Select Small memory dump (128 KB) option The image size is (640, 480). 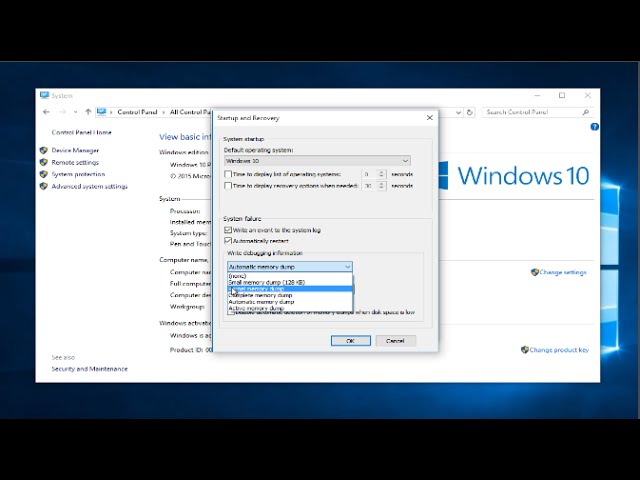pos(290,282)
